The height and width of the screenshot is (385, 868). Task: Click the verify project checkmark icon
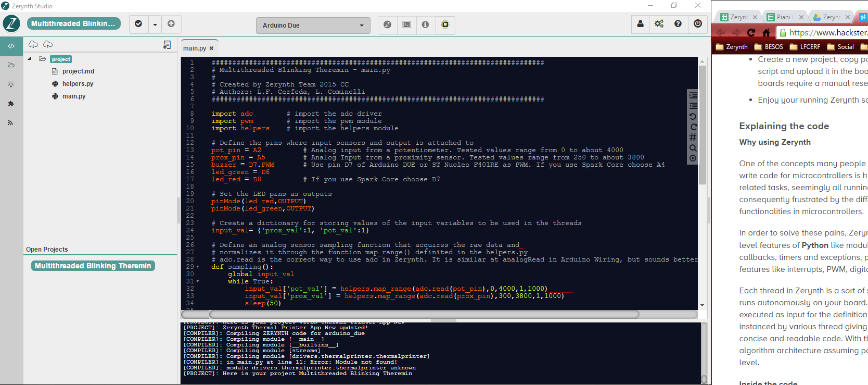pyautogui.click(x=138, y=24)
